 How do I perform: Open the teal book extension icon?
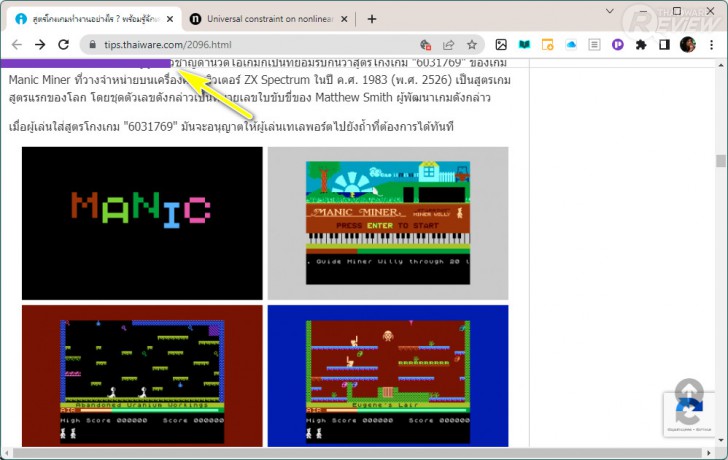click(524, 45)
